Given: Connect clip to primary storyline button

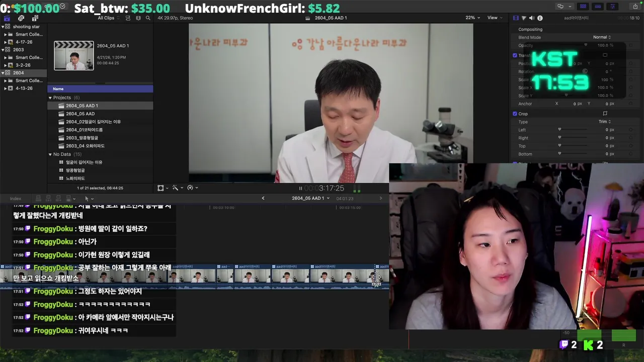Looking at the screenshot, I should point(38,199).
